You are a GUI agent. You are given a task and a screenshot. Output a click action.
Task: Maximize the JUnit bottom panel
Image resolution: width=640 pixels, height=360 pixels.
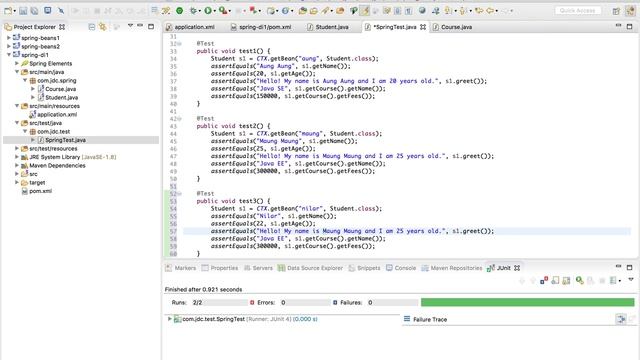pos(629,267)
